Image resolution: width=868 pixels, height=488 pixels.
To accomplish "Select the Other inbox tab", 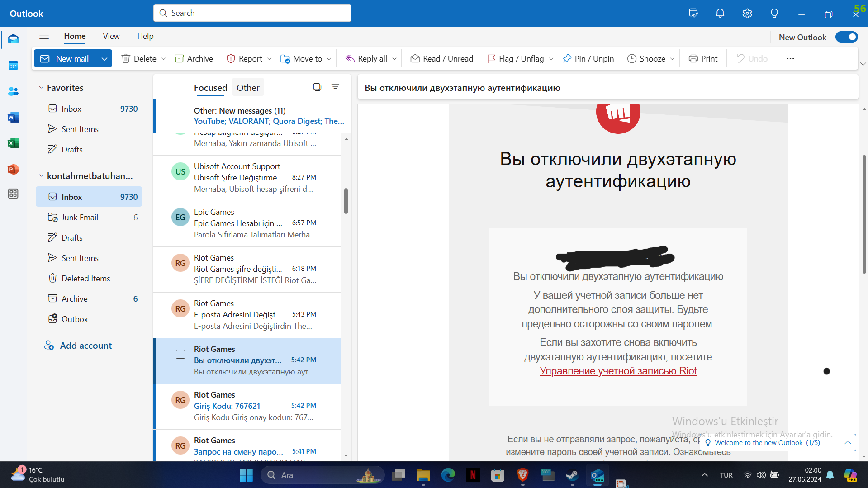I will (248, 88).
